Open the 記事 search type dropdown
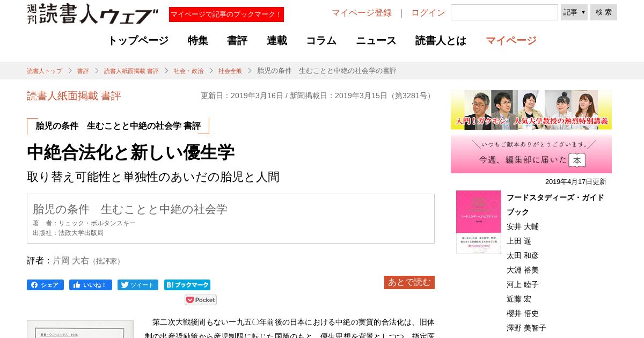 [x=574, y=12]
